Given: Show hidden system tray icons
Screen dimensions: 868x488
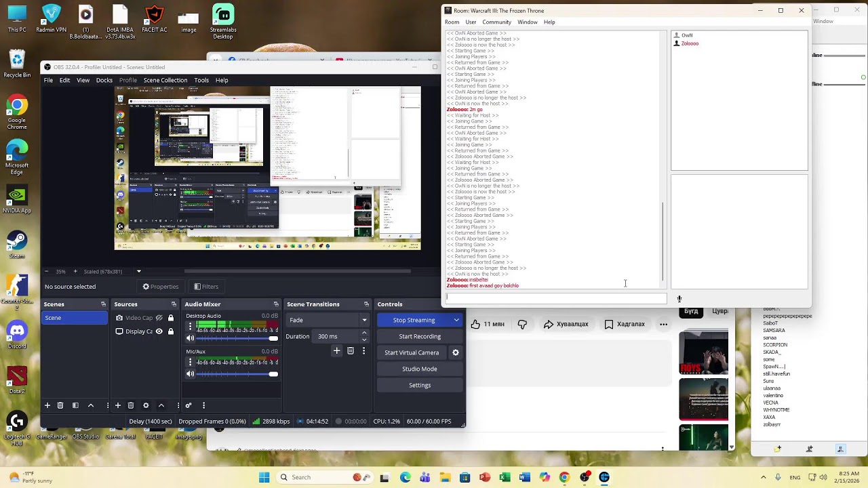Looking at the screenshot, I should (763, 477).
